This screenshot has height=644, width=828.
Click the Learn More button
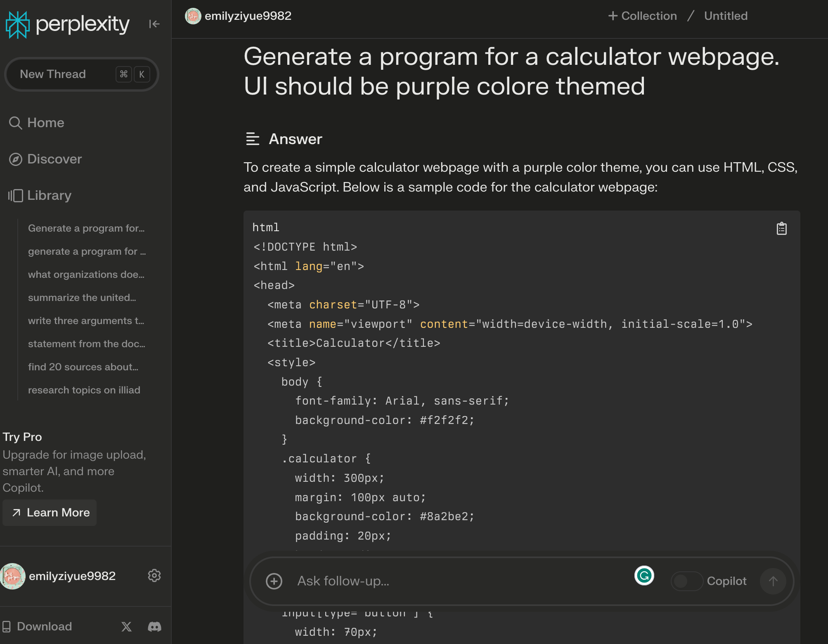[x=50, y=512]
